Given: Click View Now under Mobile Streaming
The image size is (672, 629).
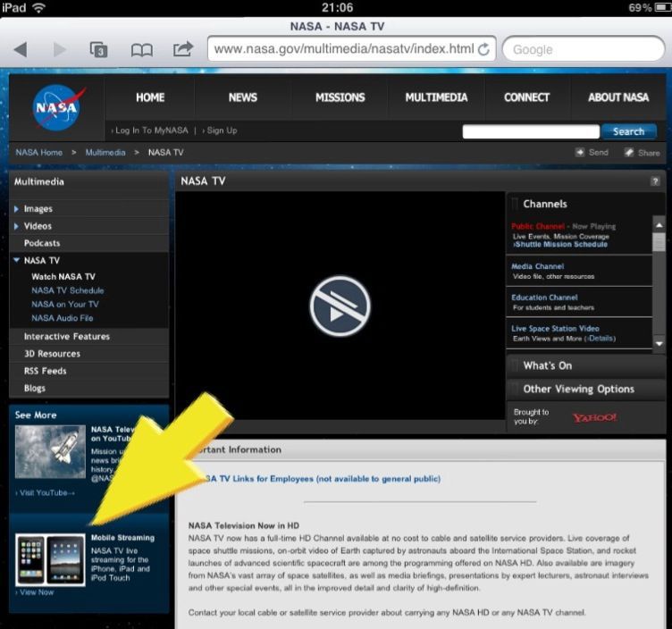Looking at the screenshot, I should [x=35, y=592].
